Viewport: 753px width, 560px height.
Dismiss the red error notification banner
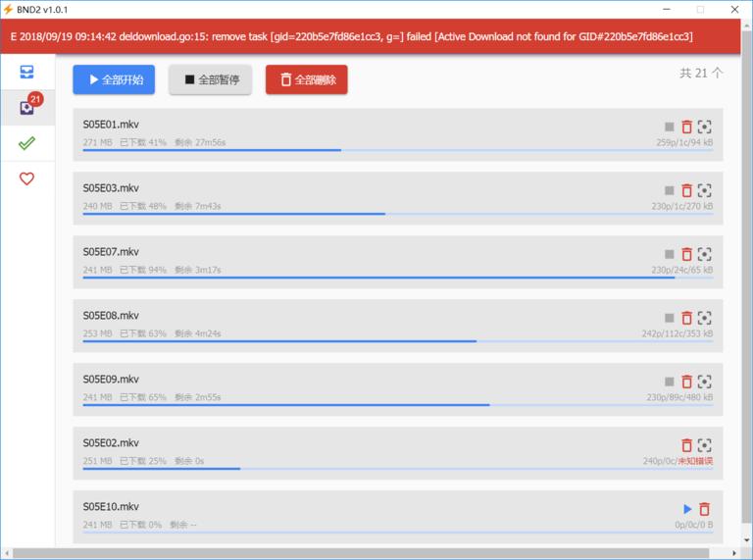coord(371,36)
